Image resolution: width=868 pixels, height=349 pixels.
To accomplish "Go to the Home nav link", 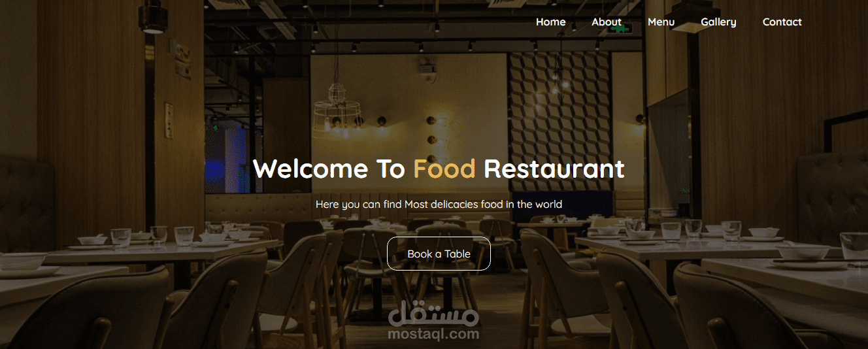I will click(x=550, y=22).
